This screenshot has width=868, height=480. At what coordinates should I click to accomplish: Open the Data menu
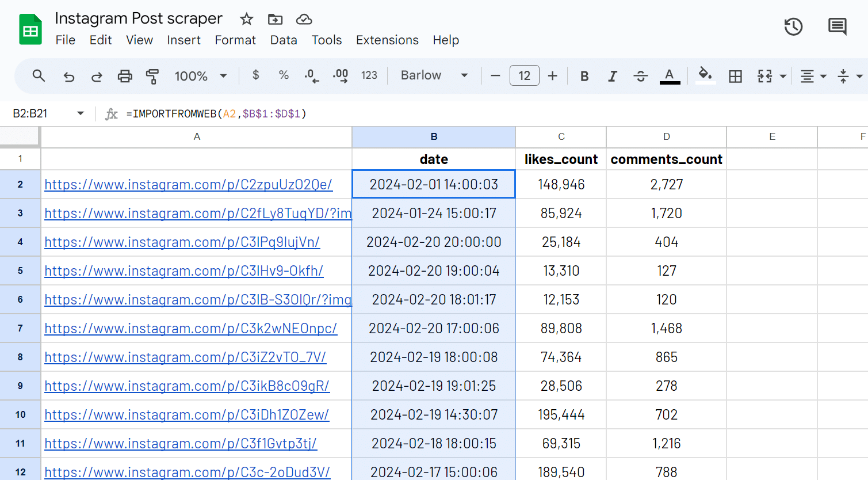[284, 40]
